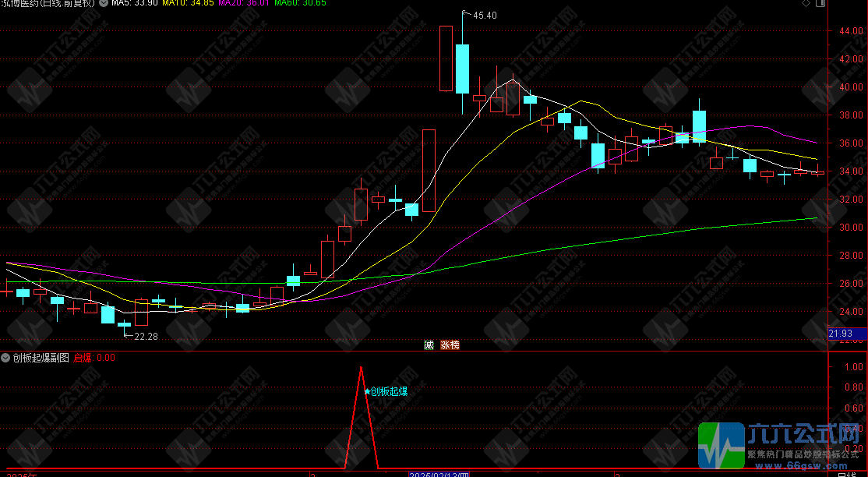Click the 启爆: 0.00 indicator value
The height and width of the screenshot is (477, 868).
point(94,358)
